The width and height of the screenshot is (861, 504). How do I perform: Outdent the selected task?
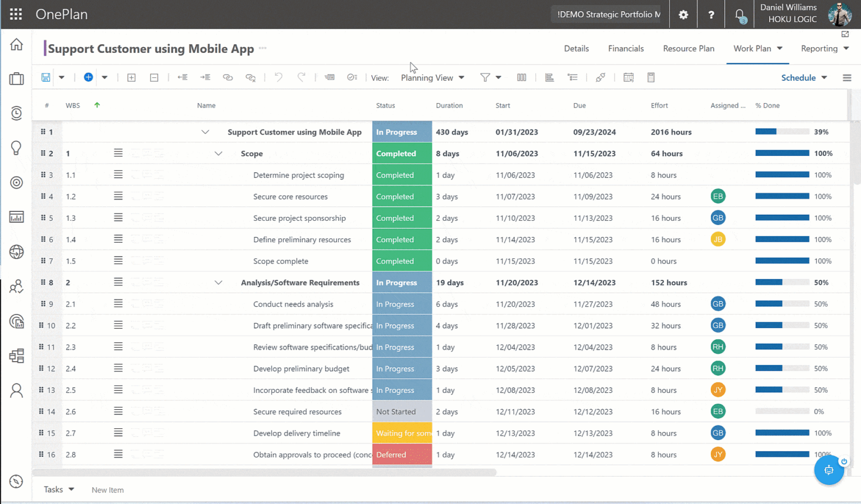click(x=182, y=77)
